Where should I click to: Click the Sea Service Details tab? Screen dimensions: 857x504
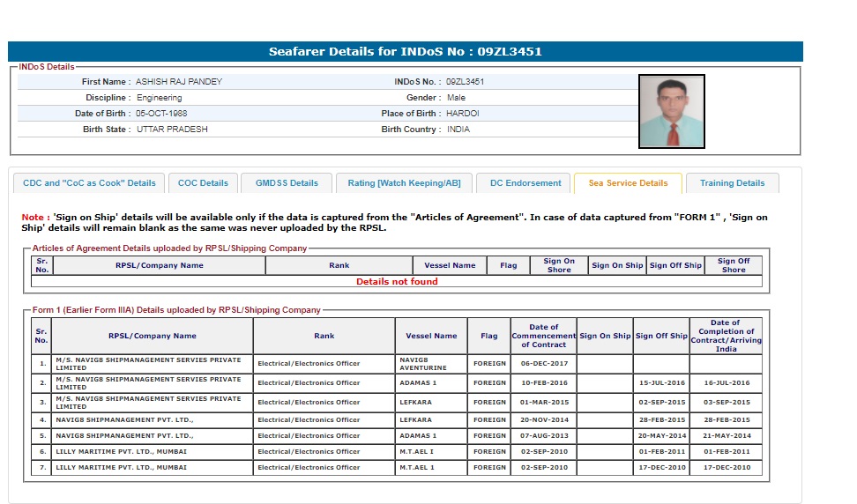coord(628,183)
